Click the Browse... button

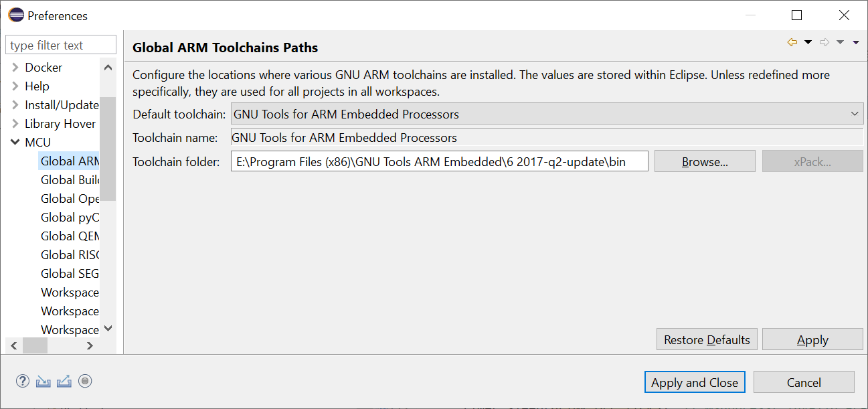[705, 161]
